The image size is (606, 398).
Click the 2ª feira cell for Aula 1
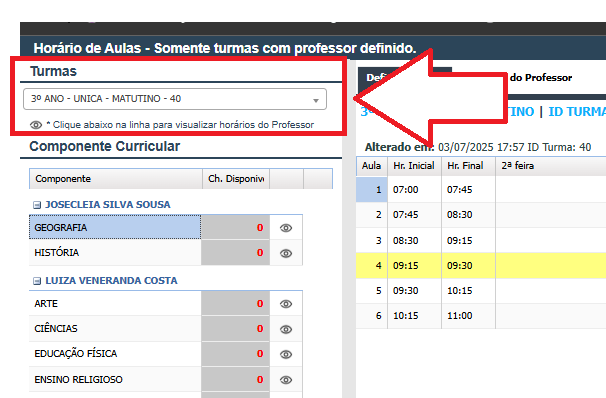coord(551,190)
